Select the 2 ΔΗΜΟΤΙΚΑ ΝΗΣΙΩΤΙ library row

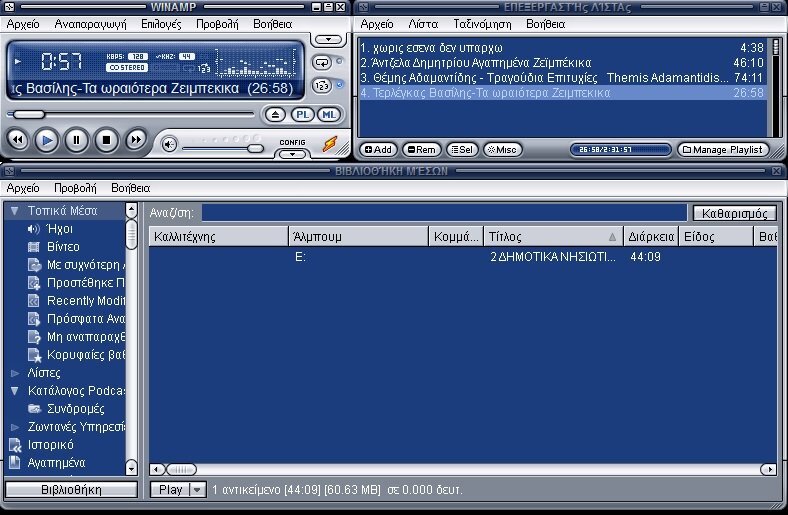[x=462, y=257]
